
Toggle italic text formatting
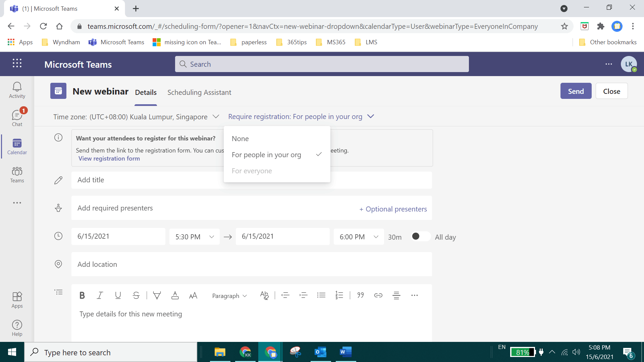100,295
